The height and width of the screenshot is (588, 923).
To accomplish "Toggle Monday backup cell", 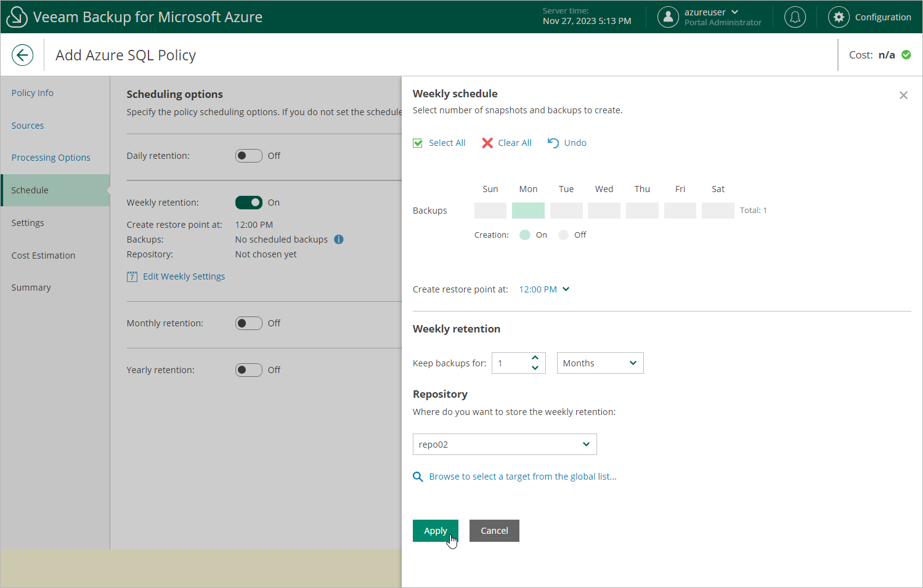I will [528, 211].
